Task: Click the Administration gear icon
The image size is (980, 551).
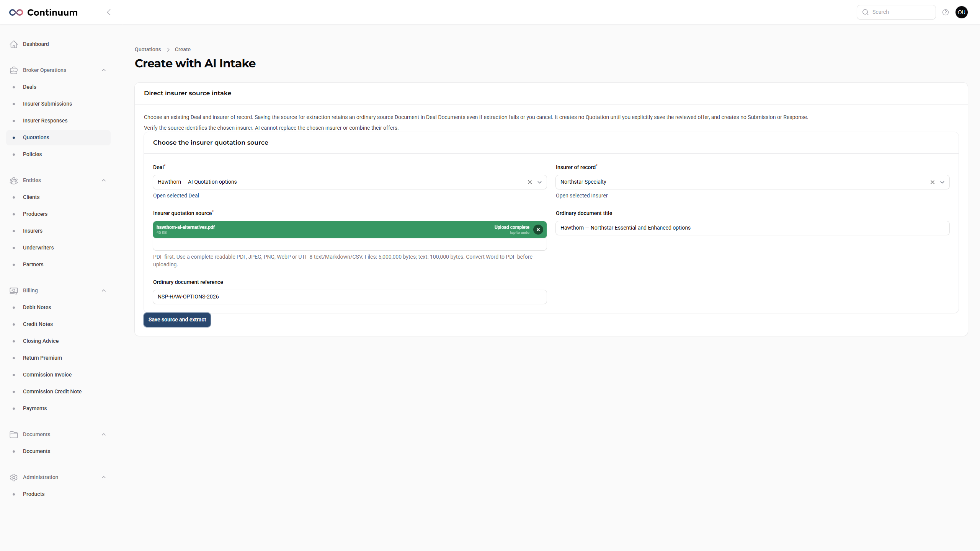Action: [x=14, y=477]
